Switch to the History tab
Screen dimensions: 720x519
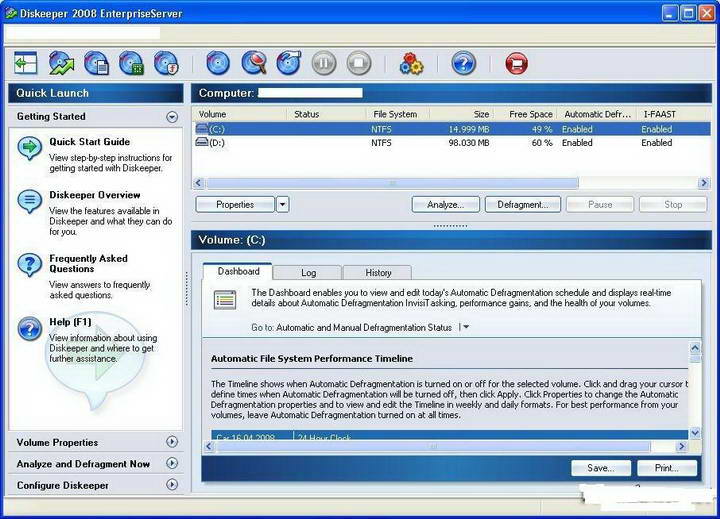pyautogui.click(x=378, y=272)
